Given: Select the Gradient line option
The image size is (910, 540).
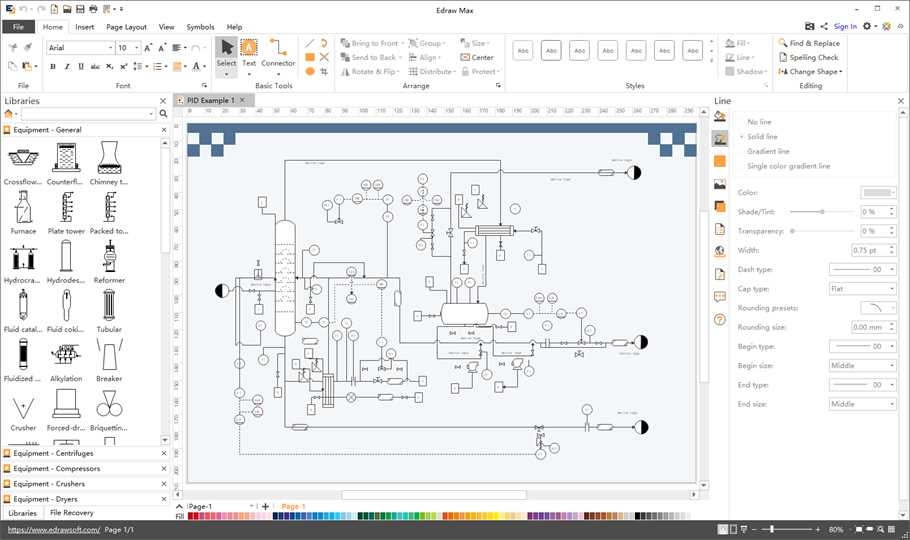Looking at the screenshot, I should [x=768, y=151].
